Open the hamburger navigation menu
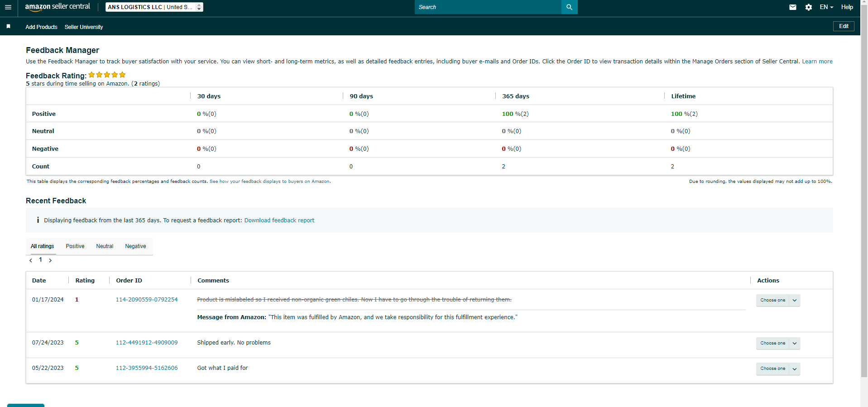Screen dimensions: 868x407 coord(8,7)
